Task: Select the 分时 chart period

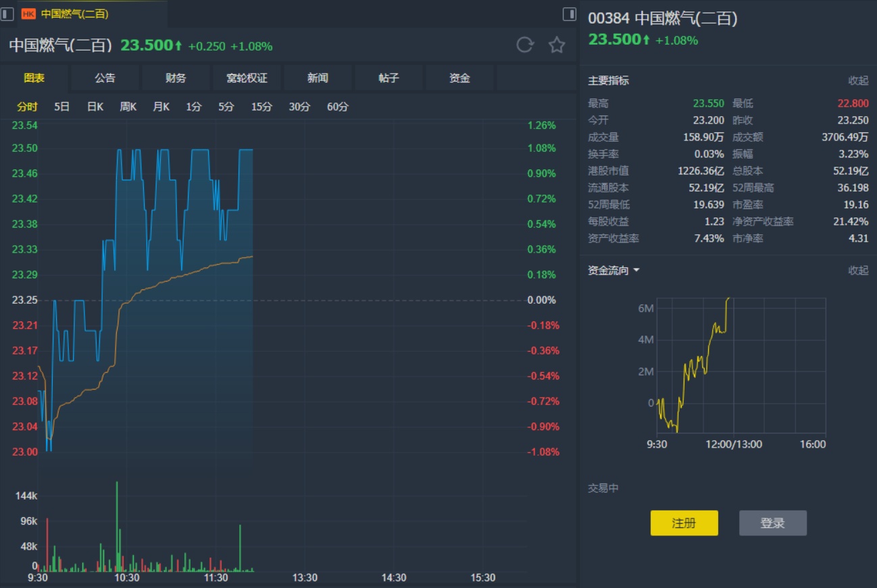Action: click(x=28, y=107)
